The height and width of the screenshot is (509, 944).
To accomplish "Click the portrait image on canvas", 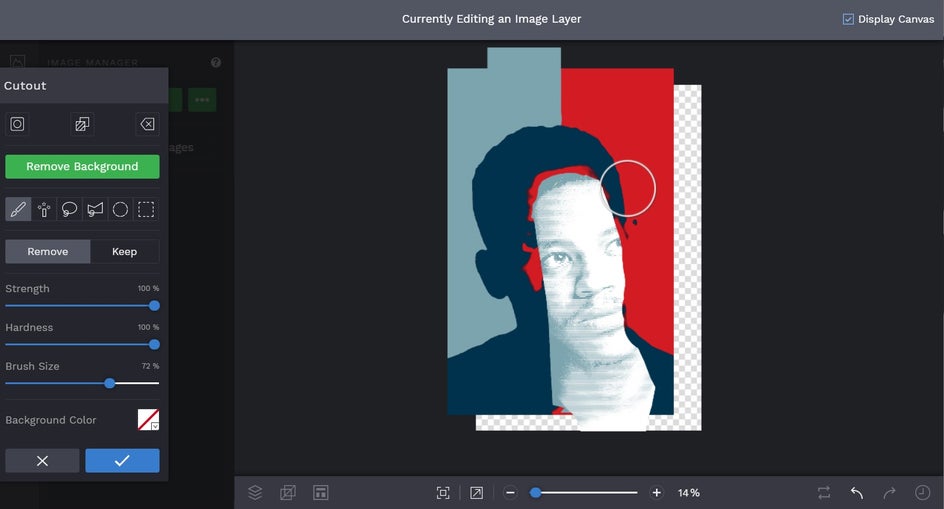I will pyautogui.click(x=560, y=241).
